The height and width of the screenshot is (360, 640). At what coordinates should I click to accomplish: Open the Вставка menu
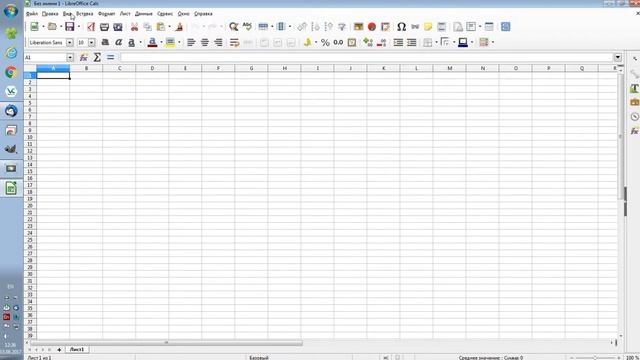coord(84,13)
